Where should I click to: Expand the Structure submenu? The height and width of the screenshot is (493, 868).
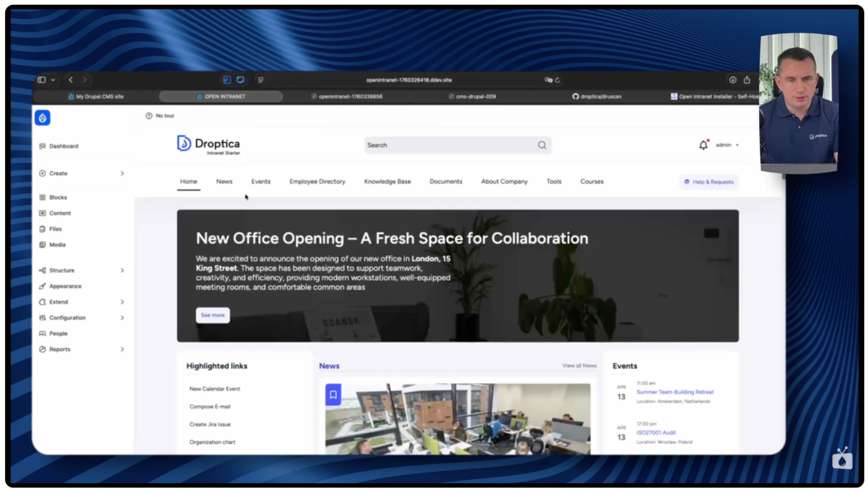coord(122,270)
